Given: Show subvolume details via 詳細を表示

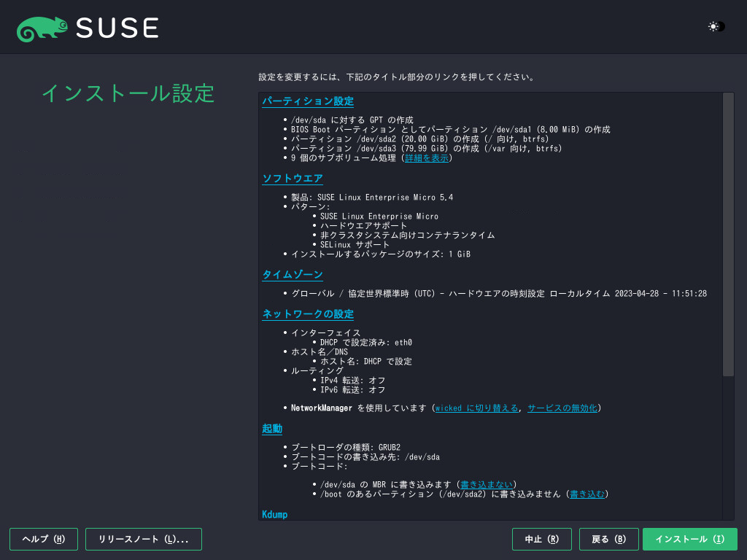Looking at the screenshot, I should (x=426, y=158).
